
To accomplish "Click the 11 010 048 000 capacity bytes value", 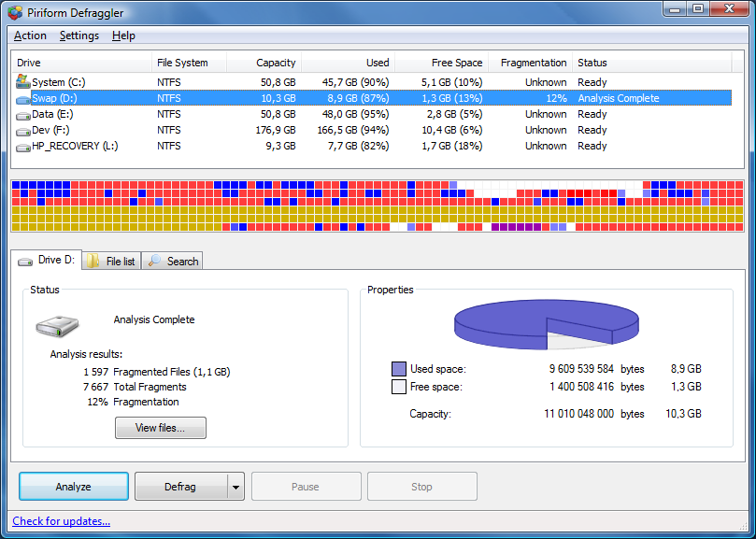I will [x=578, y=414].
